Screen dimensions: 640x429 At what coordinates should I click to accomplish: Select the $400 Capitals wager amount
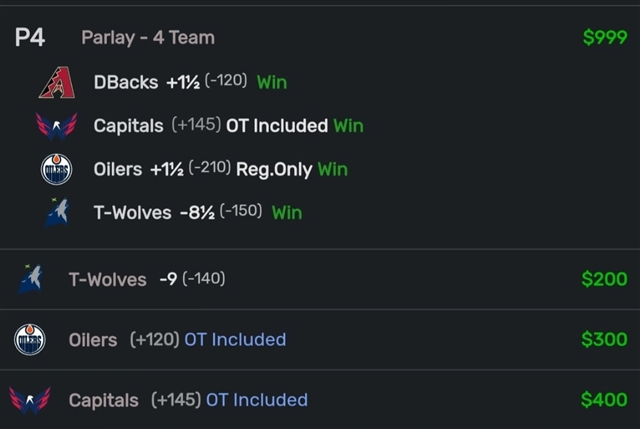point(604,400)
